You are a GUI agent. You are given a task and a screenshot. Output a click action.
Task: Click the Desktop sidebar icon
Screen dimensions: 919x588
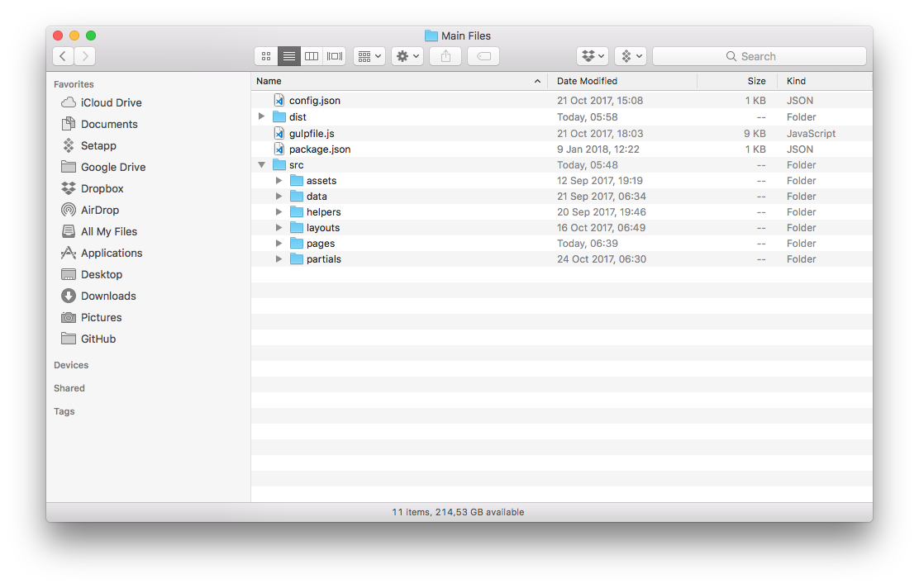coord(69,274)
